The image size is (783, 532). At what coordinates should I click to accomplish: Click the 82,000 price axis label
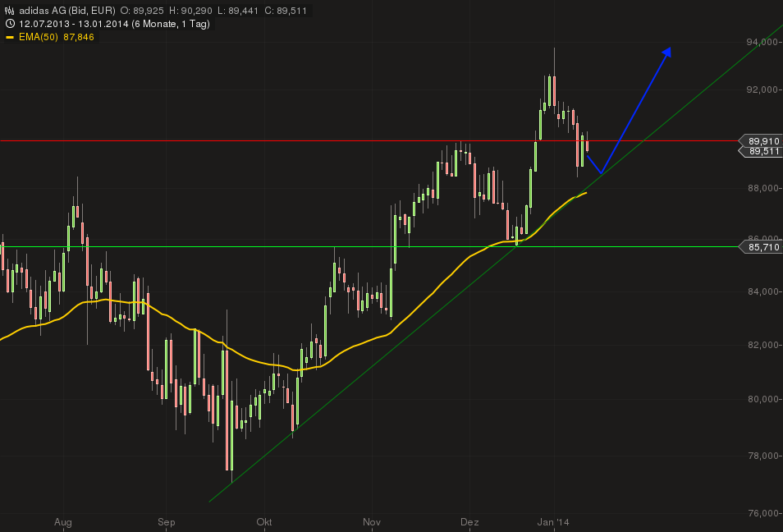click(762, 345)
